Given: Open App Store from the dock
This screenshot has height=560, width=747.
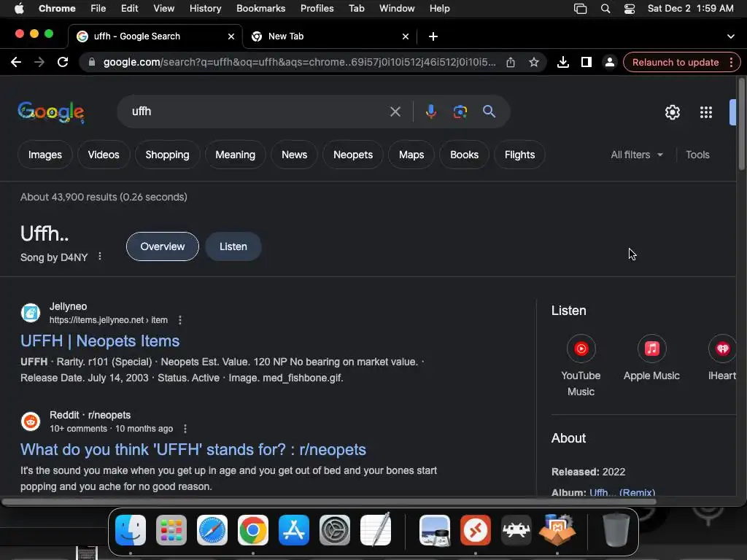Looking at the screenshot, I should point(293,530).
